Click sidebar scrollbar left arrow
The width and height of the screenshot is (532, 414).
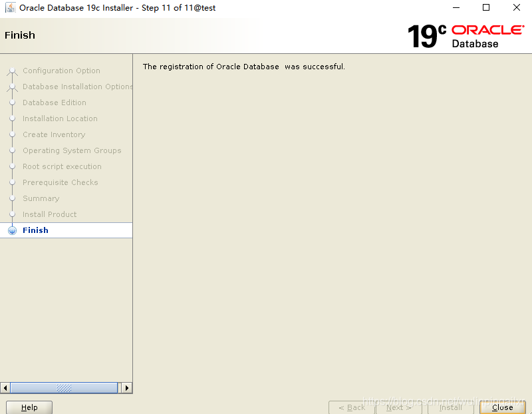coord(5,388)
